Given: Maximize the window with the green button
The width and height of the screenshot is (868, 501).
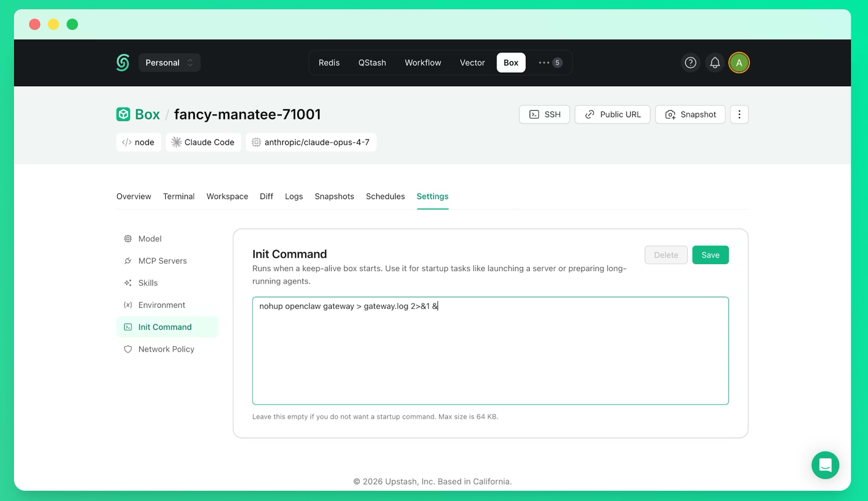Looking at the screenshot, I should point(72,24).
